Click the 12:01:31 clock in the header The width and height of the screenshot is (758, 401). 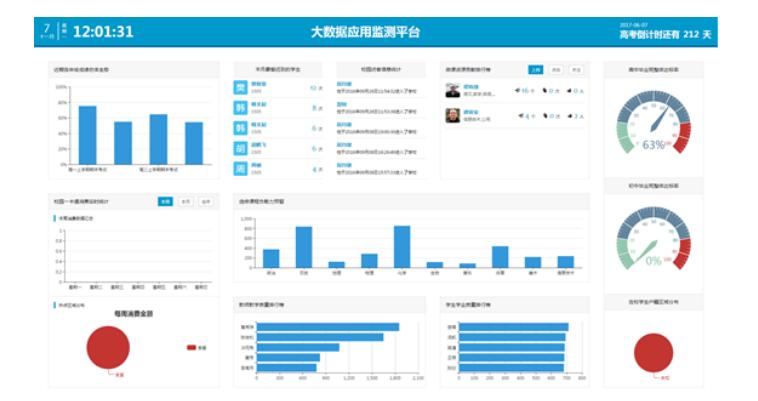[x=103, y=32]
